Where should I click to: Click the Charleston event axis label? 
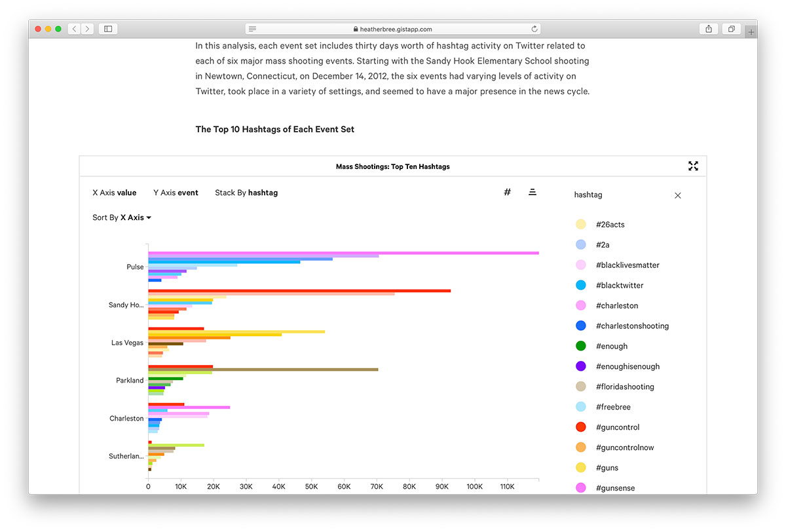(126, 418)
